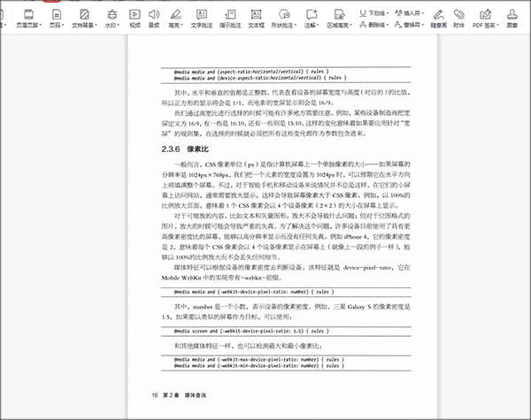
Task: Expand the 替换符 dropdown arrow
Action: click(x=423, y=25)
